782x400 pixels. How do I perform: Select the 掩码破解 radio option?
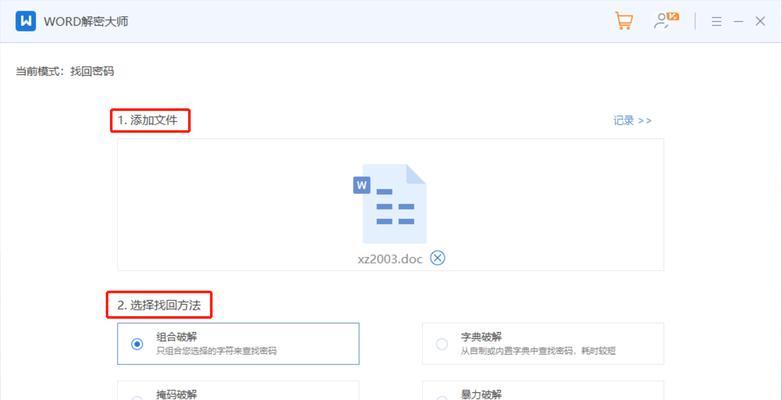[137, 399]
